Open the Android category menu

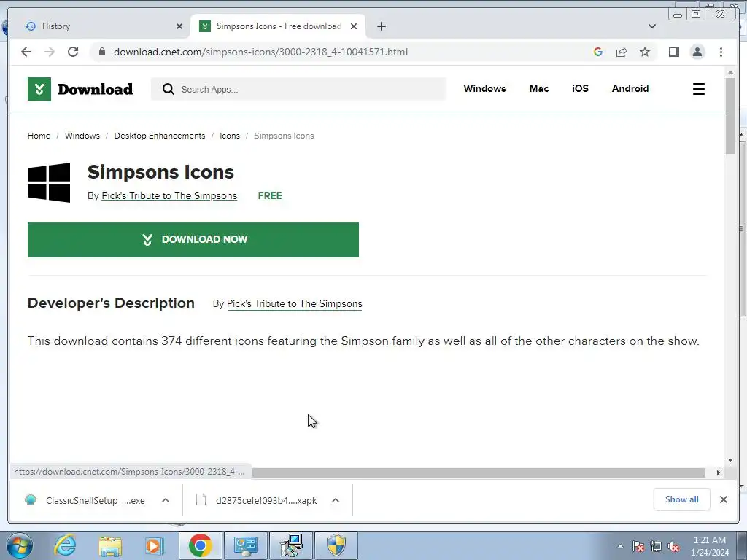(630, 88)
